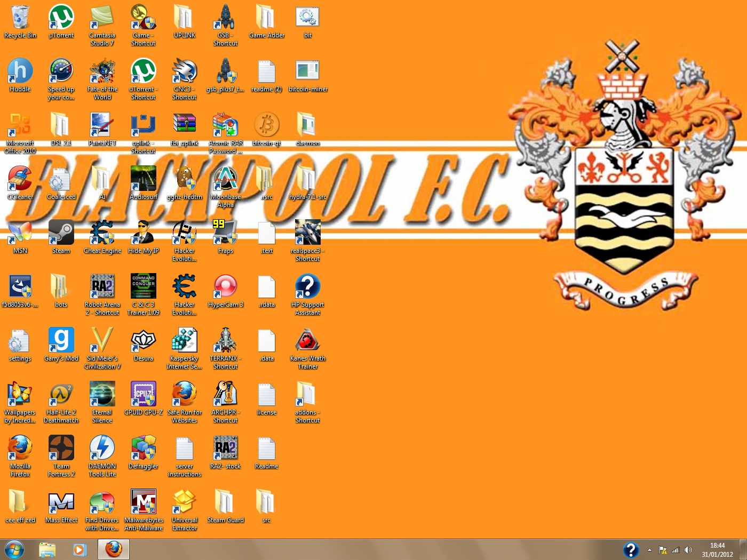747x560 pixels.
Task: Open Mass Effect shortcut
Action: 61,507
